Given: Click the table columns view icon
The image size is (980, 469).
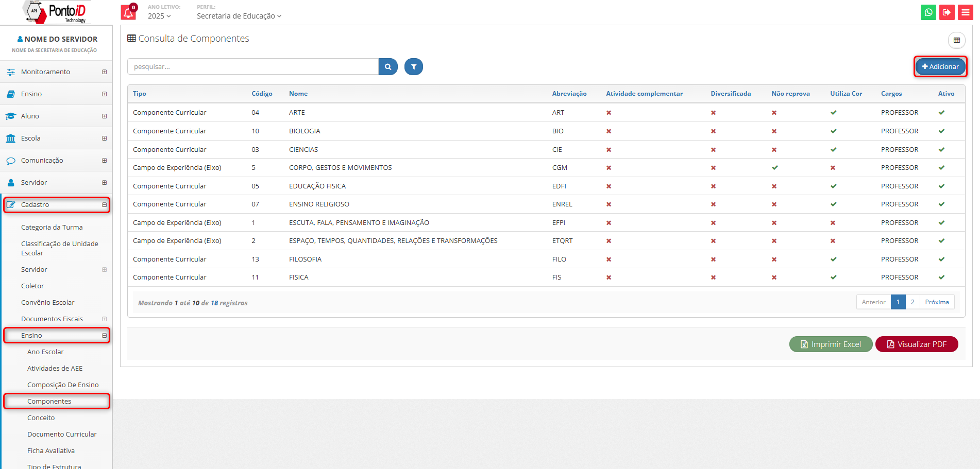Looking at the screenshot, I should click(x=957, y=40).
